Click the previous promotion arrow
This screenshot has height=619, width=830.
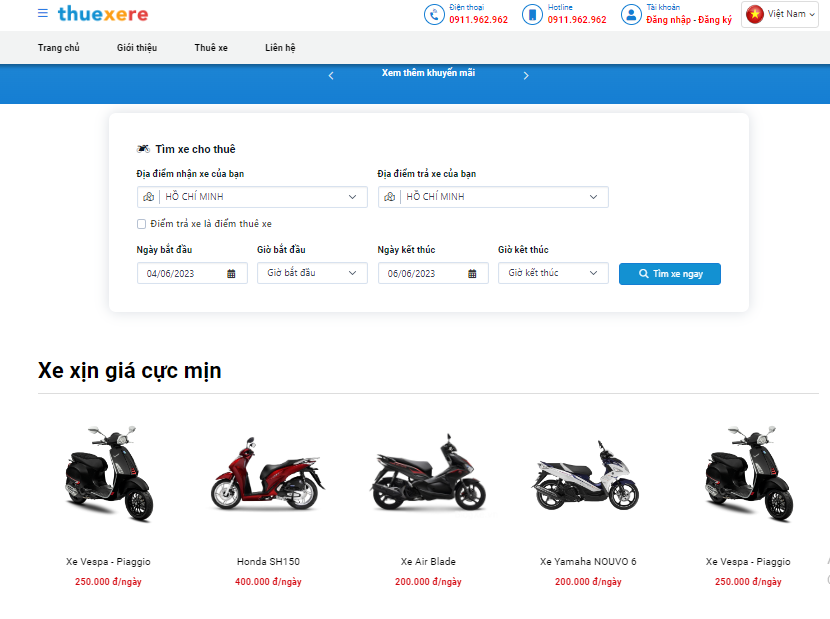(x=331, y=76)
